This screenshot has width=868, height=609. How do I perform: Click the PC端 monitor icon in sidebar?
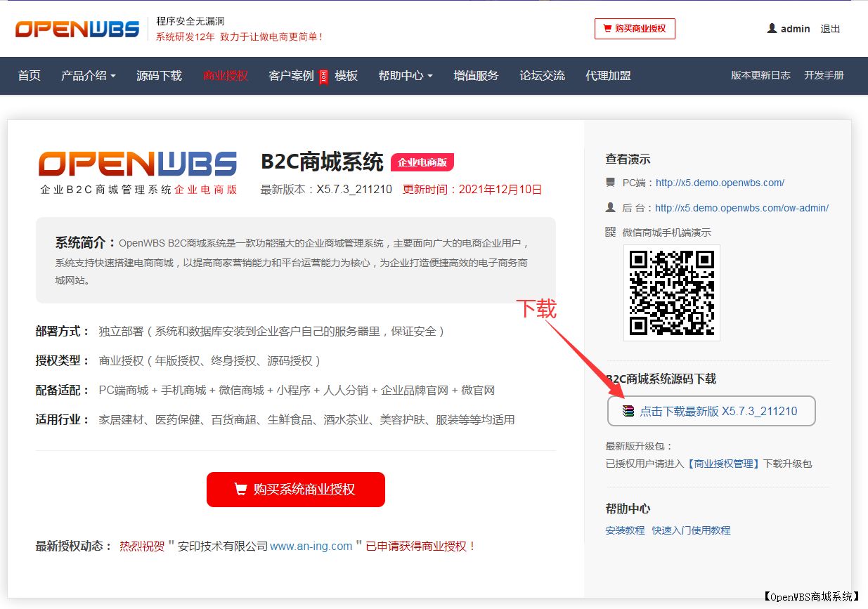(610, 183)
